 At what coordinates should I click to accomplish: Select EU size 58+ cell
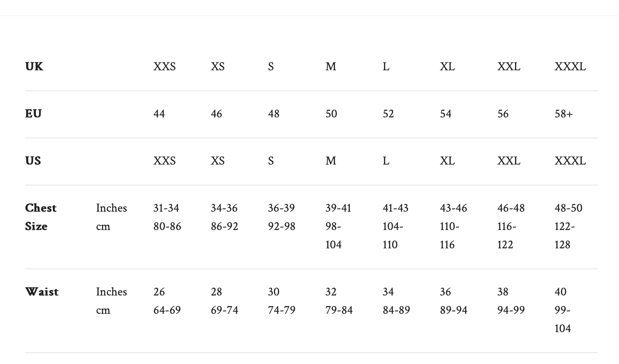[x=564, y=114]
